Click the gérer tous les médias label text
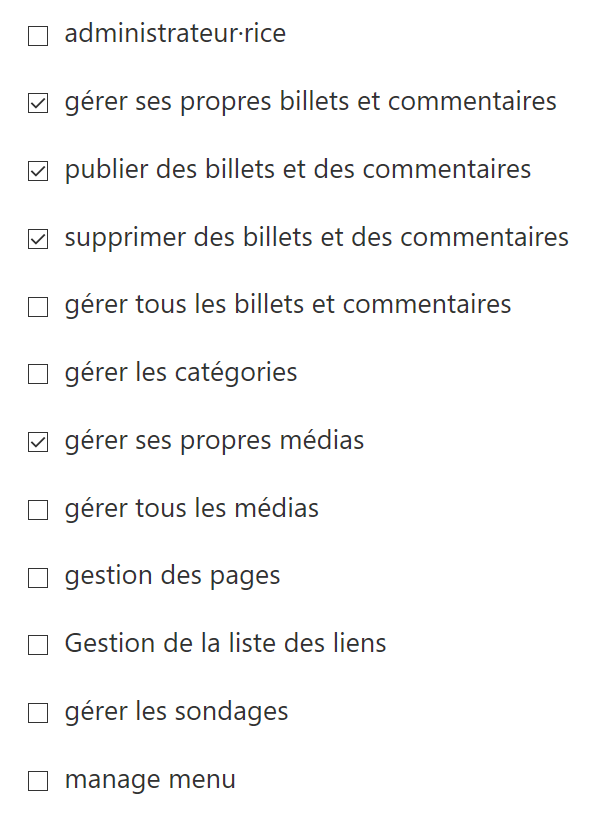605x815 pixels. point(191,508)
